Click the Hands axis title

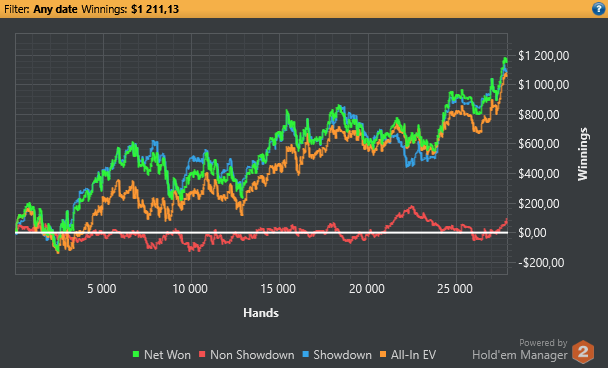261,313
